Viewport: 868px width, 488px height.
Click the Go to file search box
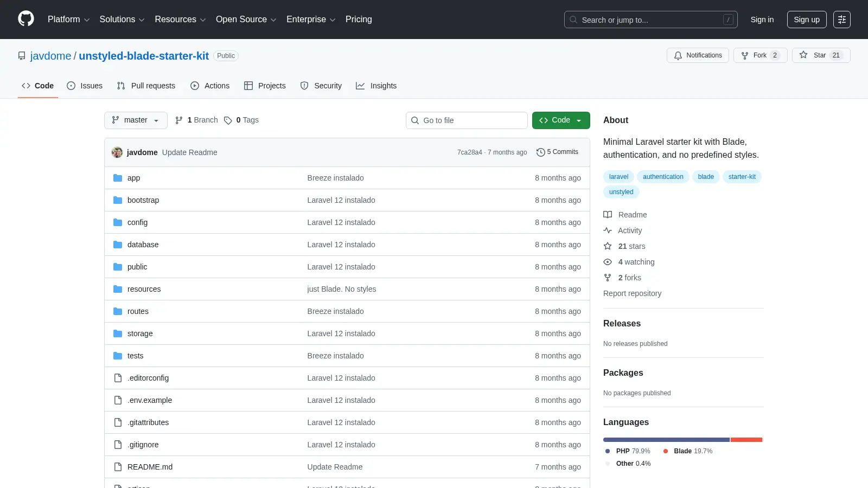coord(467,120)
